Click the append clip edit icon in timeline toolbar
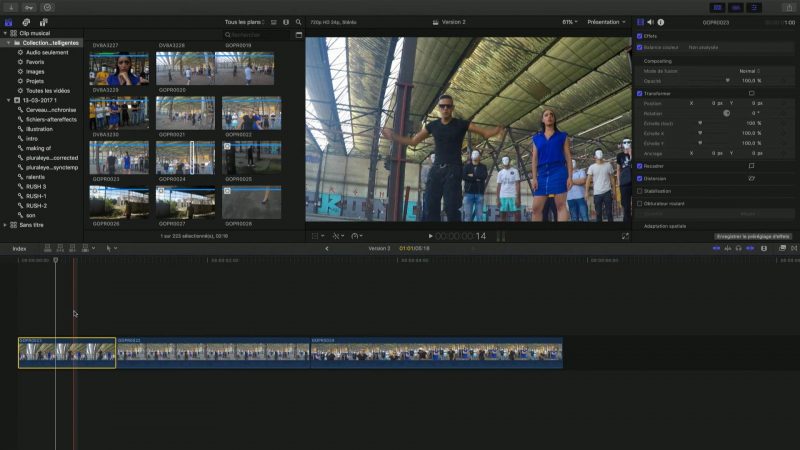 tap(72, 248)
